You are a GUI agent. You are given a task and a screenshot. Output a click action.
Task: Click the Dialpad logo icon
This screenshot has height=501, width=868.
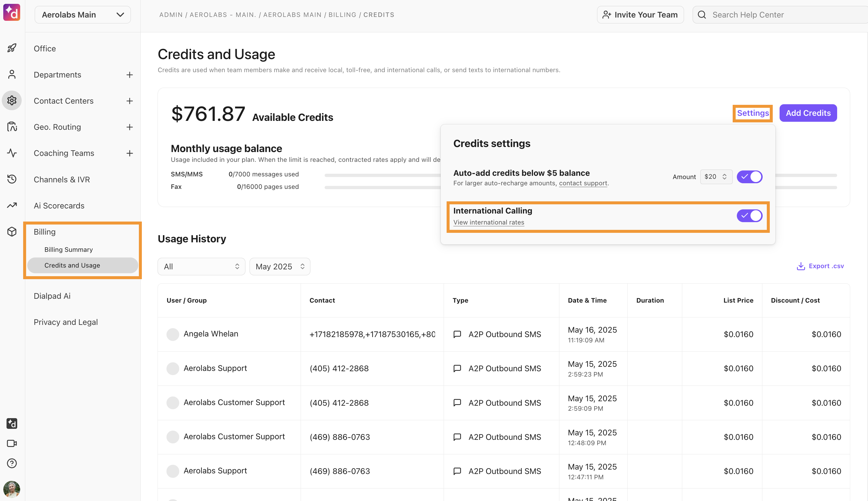pyautogui.click(x=12, y=12)
